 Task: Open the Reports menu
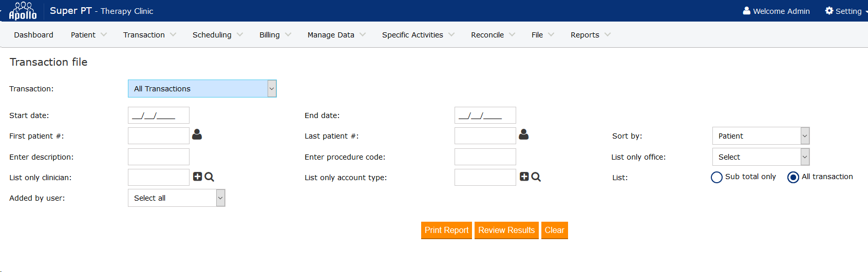590,35
